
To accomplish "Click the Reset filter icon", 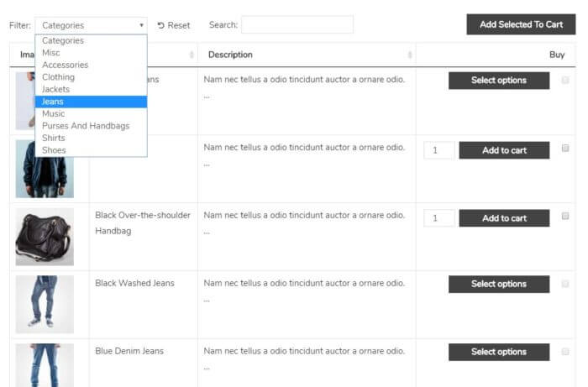I will point(161,25).
